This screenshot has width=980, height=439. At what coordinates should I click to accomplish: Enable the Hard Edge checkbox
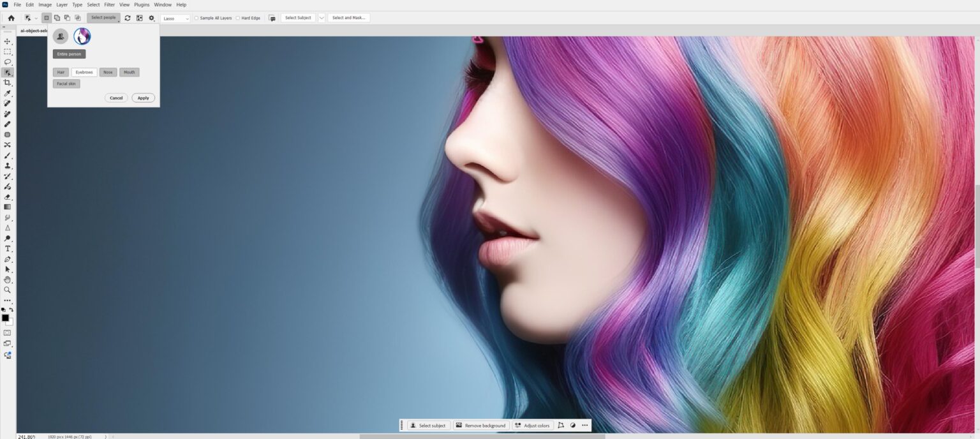[x=238, y=18]
